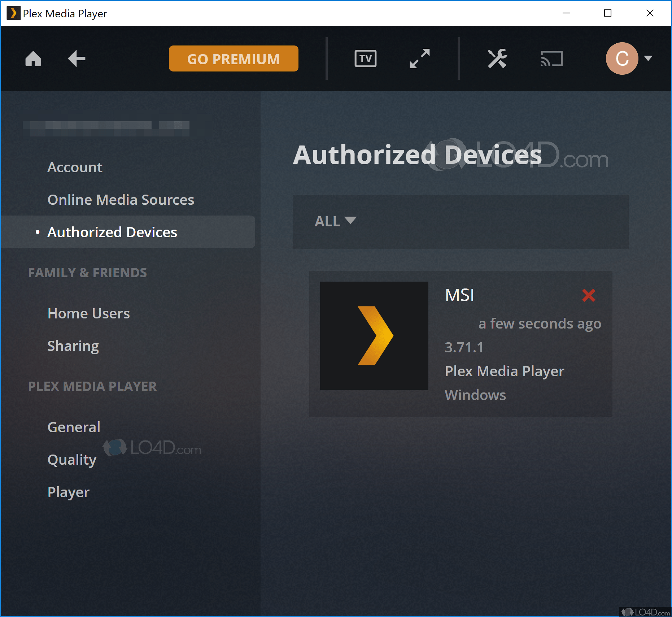Expand the account dropdown arrow

point(648,58)
